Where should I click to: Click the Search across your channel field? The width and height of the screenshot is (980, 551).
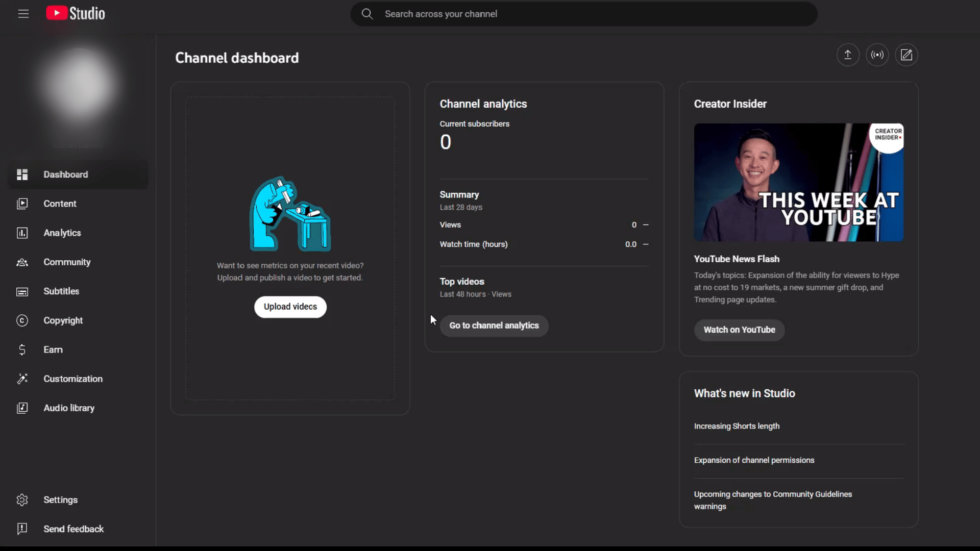click(584, 14)
